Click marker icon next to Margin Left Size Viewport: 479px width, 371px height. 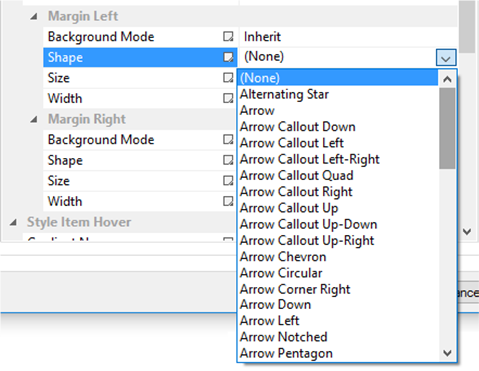tap(228, 78)
